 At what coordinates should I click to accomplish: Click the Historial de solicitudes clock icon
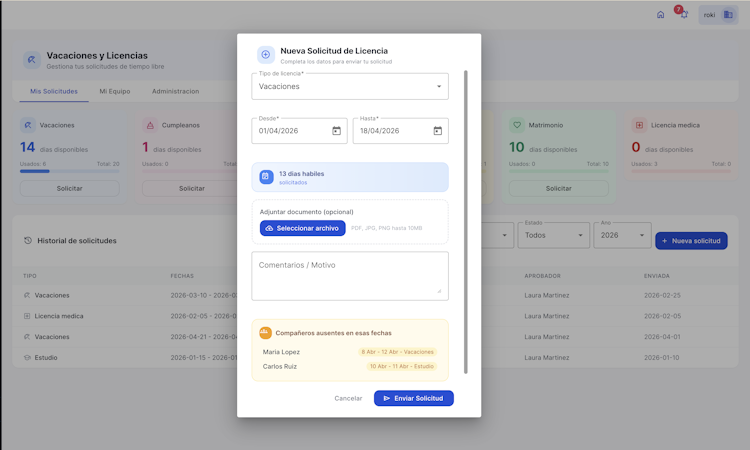point(28,241)
